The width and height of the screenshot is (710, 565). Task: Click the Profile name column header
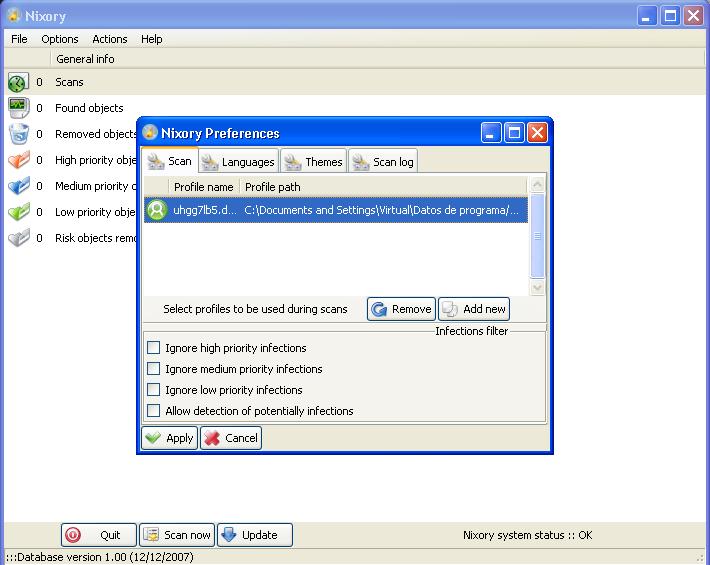(x=203, y=187)
